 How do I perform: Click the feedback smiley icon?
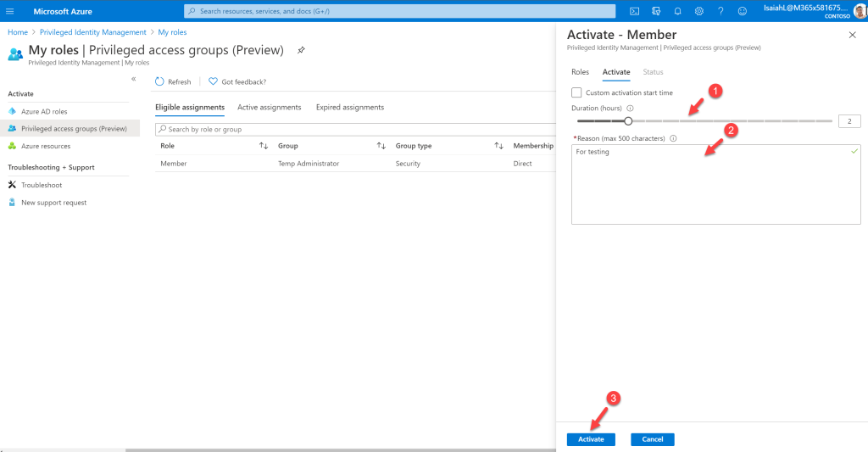743,11
